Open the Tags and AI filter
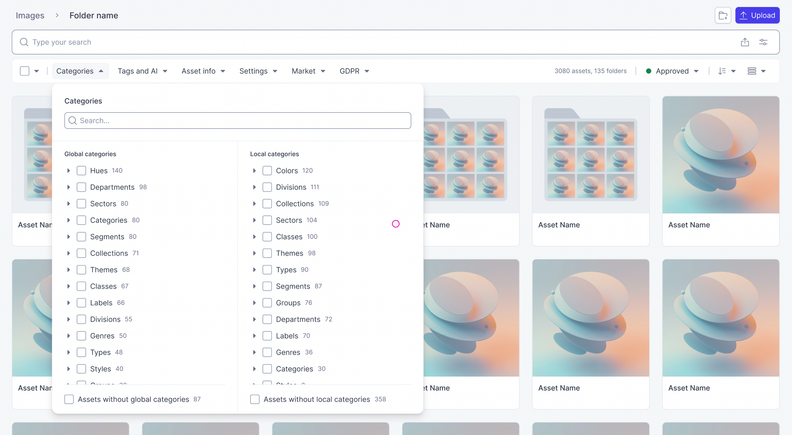Image resolution: width=792 pixels, height=435 pixels. tap(142, 71)
